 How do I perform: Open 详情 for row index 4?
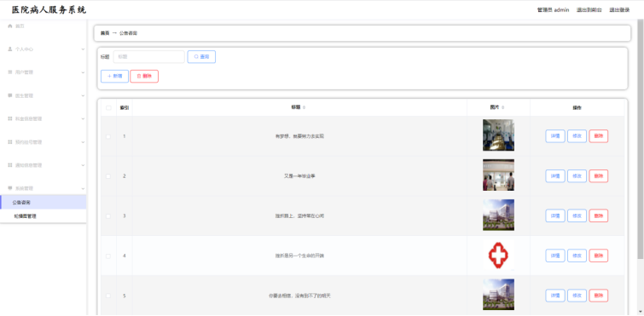click(x=555, y=256)
